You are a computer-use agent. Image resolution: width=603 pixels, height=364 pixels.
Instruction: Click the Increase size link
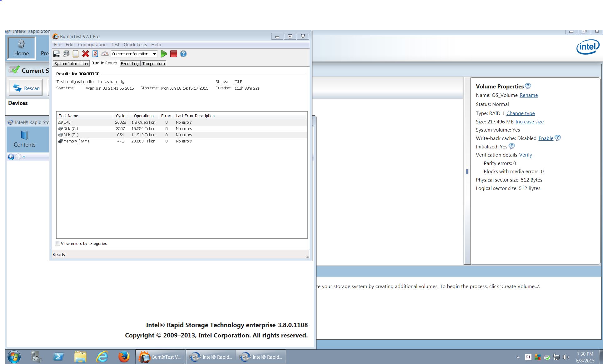530,122
